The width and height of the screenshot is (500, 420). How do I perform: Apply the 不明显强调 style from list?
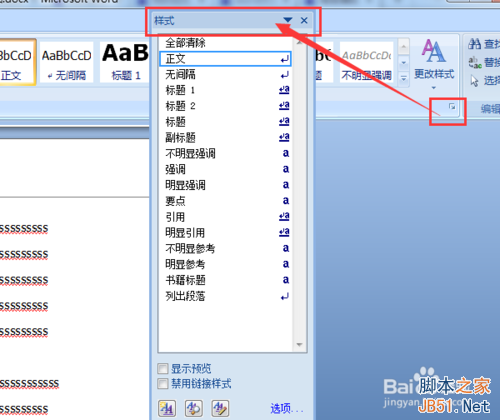(x=225, y=153)
